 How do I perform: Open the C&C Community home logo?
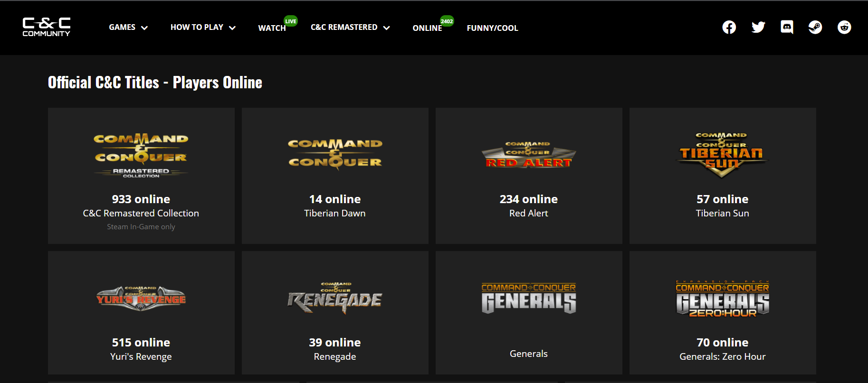point(47,27)
